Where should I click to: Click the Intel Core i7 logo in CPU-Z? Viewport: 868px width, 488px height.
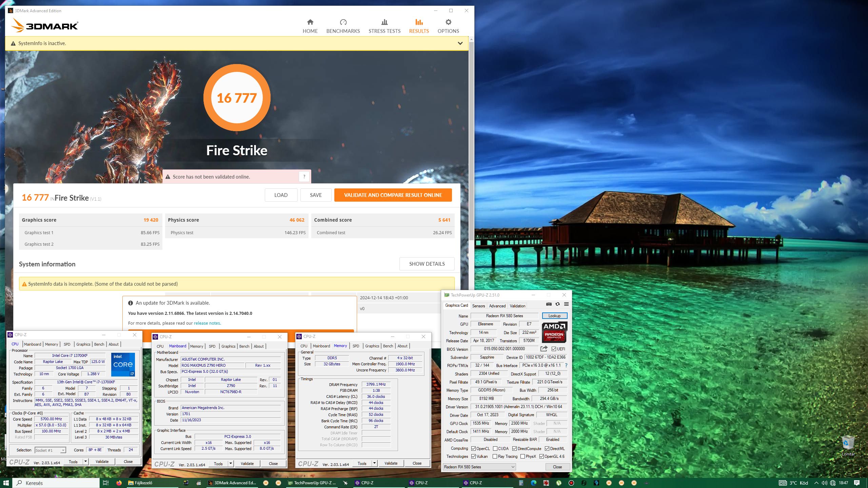(123, 365)
